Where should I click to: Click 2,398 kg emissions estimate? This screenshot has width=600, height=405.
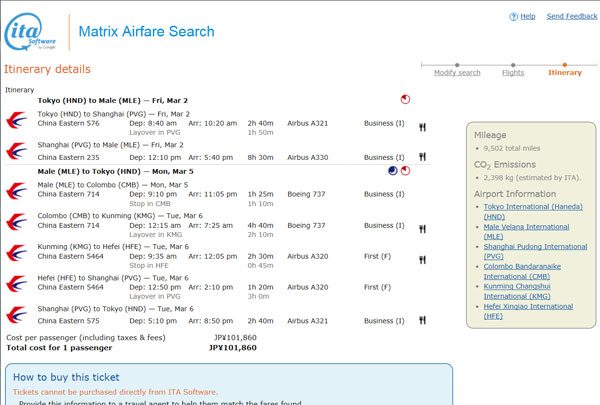click(x=532, y=178)
